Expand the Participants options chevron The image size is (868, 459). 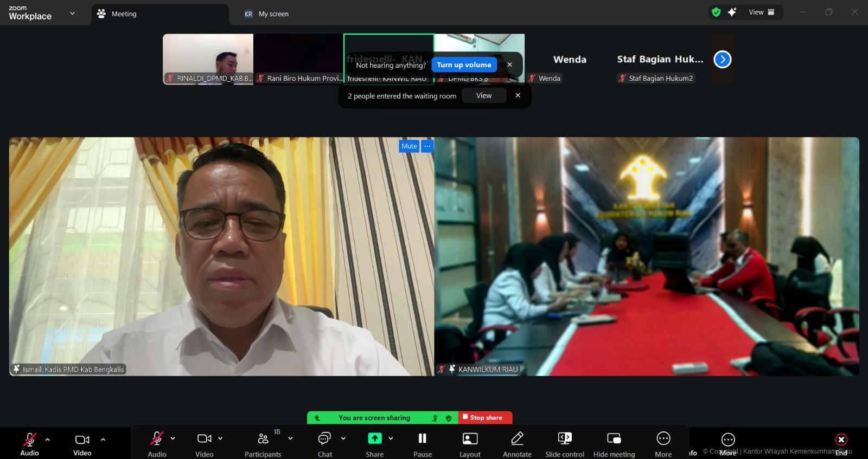(x=290, y=438)
